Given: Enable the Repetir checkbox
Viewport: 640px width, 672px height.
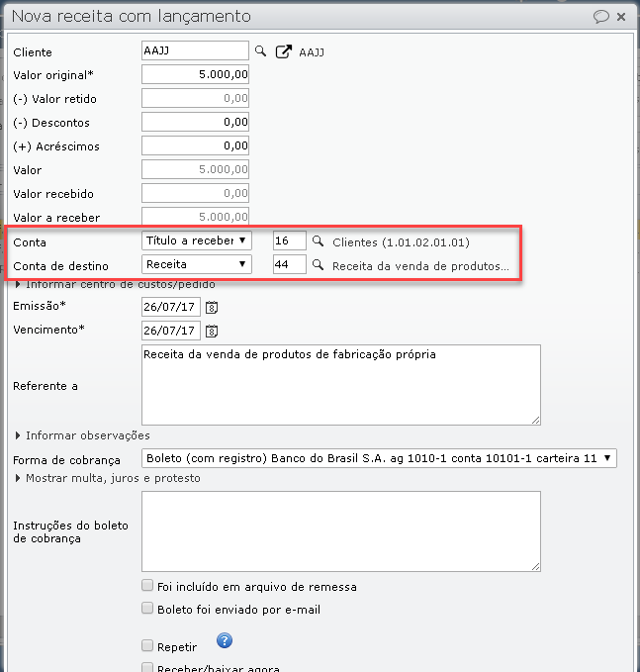Looking at the screenshot, I should coord(147,645).
